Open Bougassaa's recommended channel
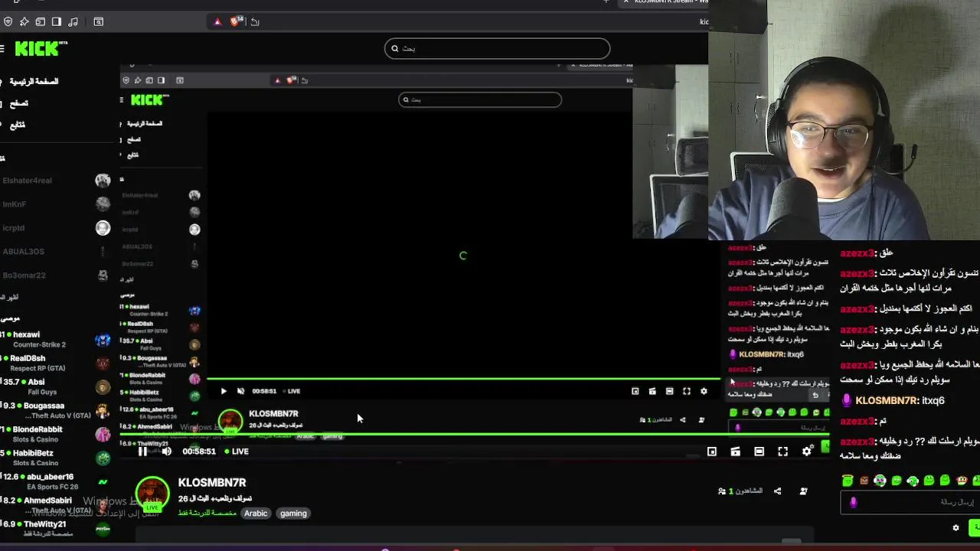 click(57, 410)
